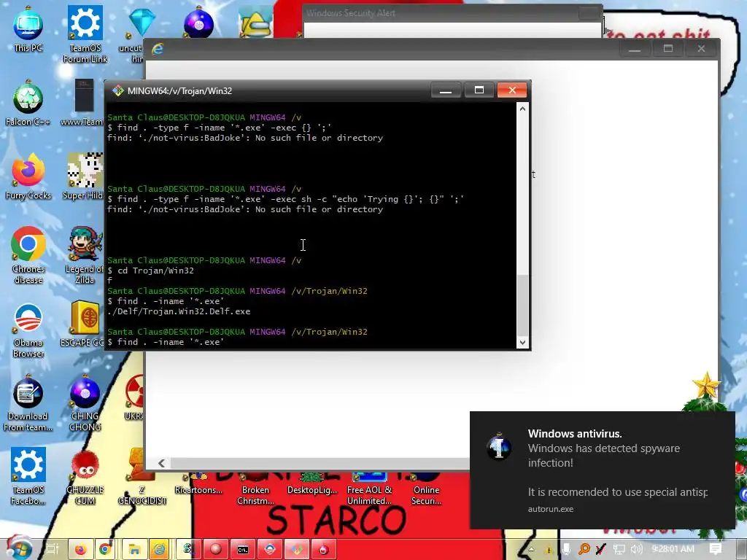This screenshot has width=747, height=560.
Task: Click the terminal vertical scrollbar thumb
Action: (x=522, y=306)
